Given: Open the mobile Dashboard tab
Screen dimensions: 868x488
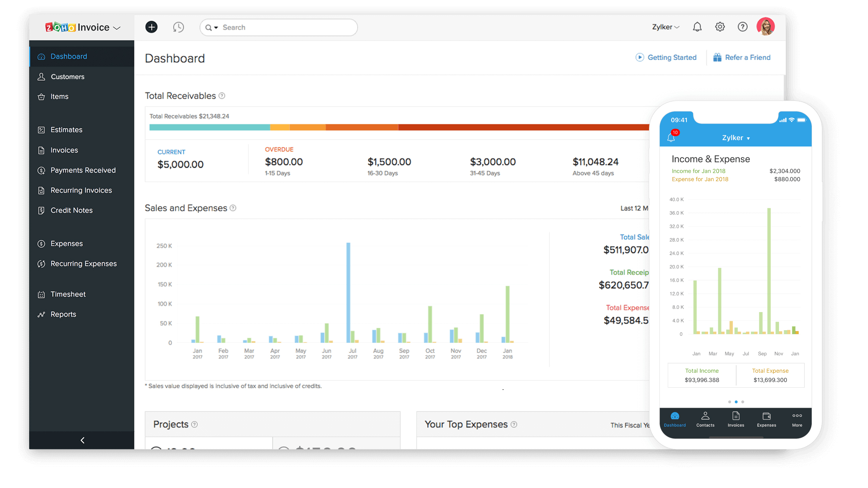Looking at the screenshot, I should point(675,419).
